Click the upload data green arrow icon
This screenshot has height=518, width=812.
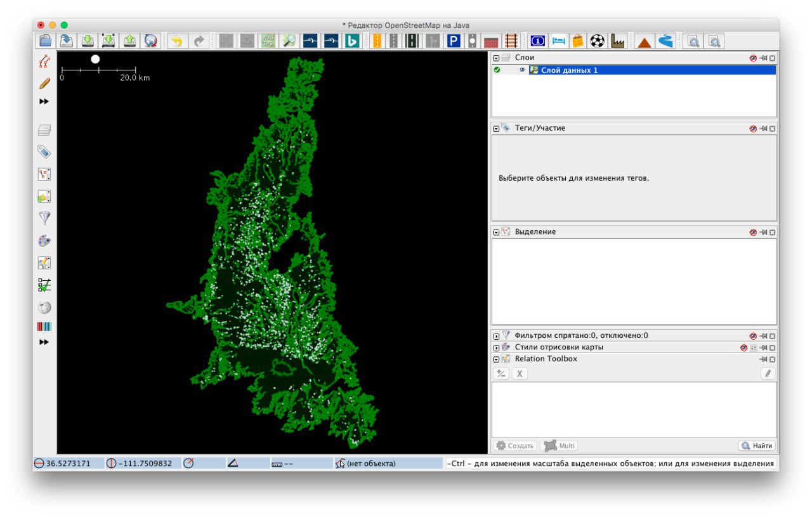pyautogui.click(x=129, y=41)
